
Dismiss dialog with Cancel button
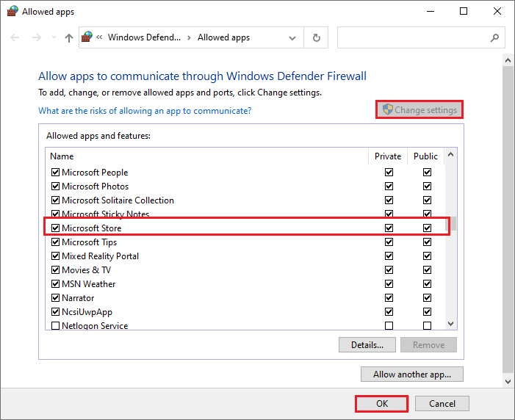[x=442, y=404]
